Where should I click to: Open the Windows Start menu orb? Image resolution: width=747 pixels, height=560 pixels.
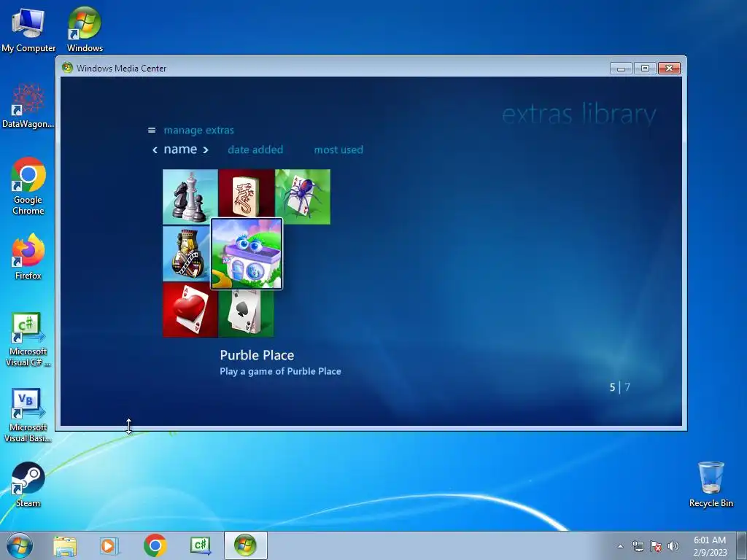pos(20,545)
